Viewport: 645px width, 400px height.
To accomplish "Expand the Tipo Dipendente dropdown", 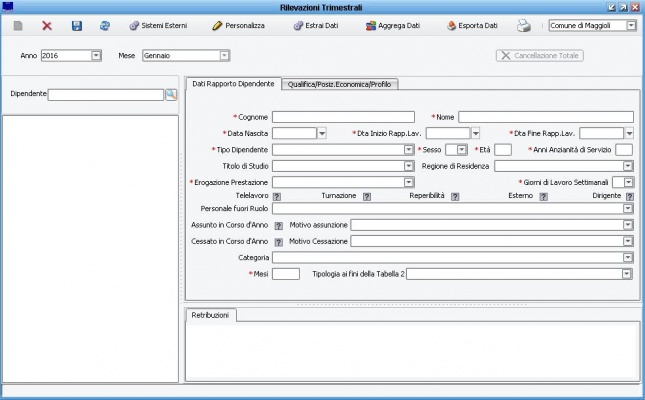I will point(408,149).
